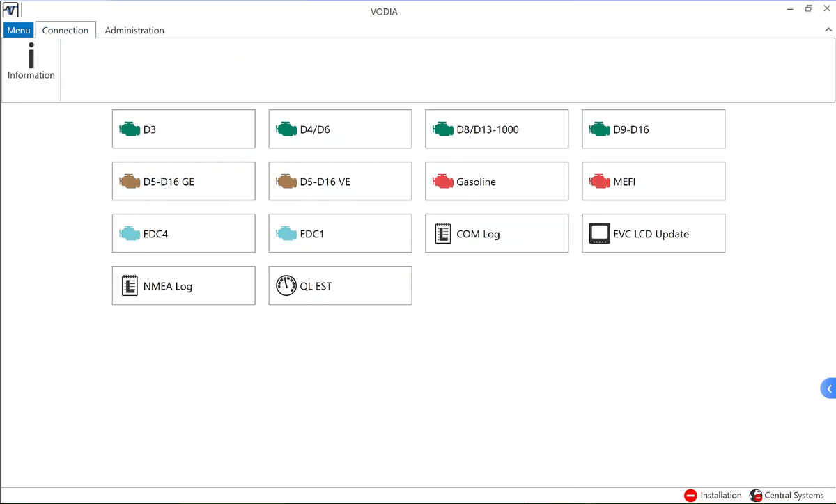Screen dimensions: 836x504
Task: Open the COM Log notepad icon
Action: pos(442,234)
